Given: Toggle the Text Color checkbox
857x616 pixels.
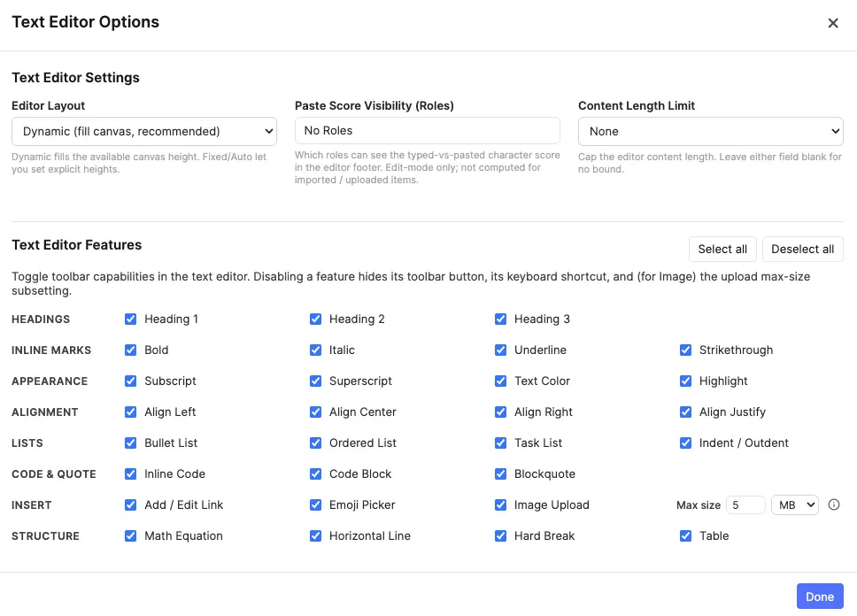Looking at the screenshot, I should (x=500, y=381).
